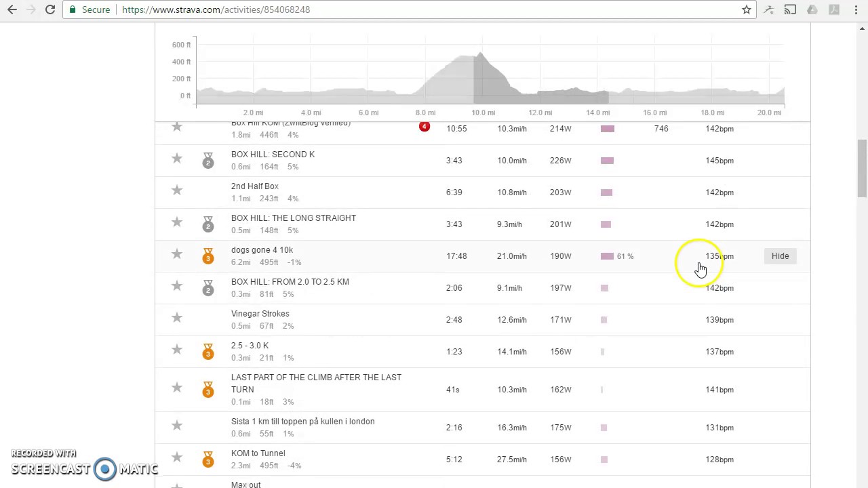Click 41s time on LAST PART row
The height and width of the screenshot is (488, 868).
click(452, 390)
